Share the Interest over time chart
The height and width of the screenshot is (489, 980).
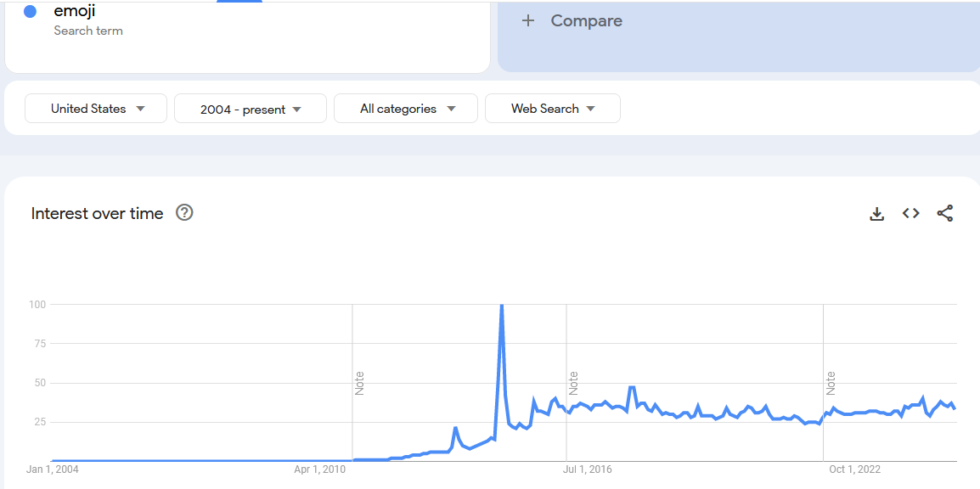point(945,213)
